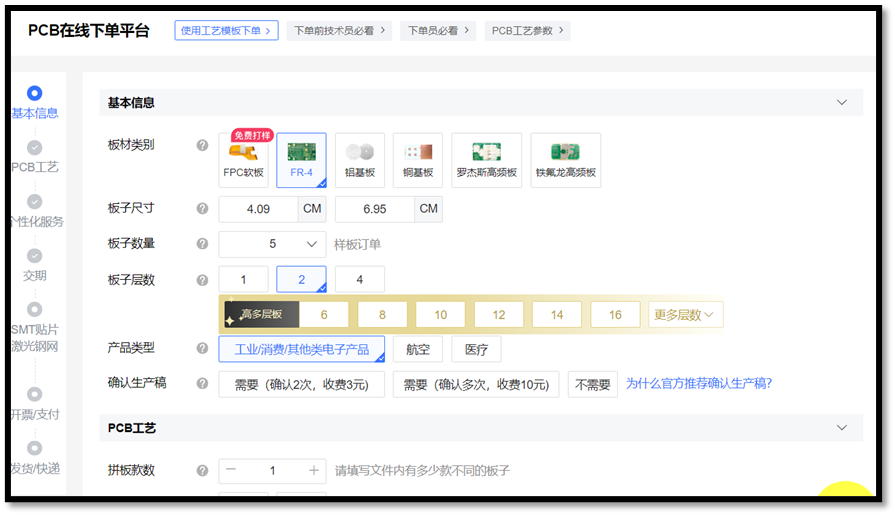This screenshot has width=895, height=515.
Task: Edit 拼板款数 value field
Action: (x=272, y=470)
